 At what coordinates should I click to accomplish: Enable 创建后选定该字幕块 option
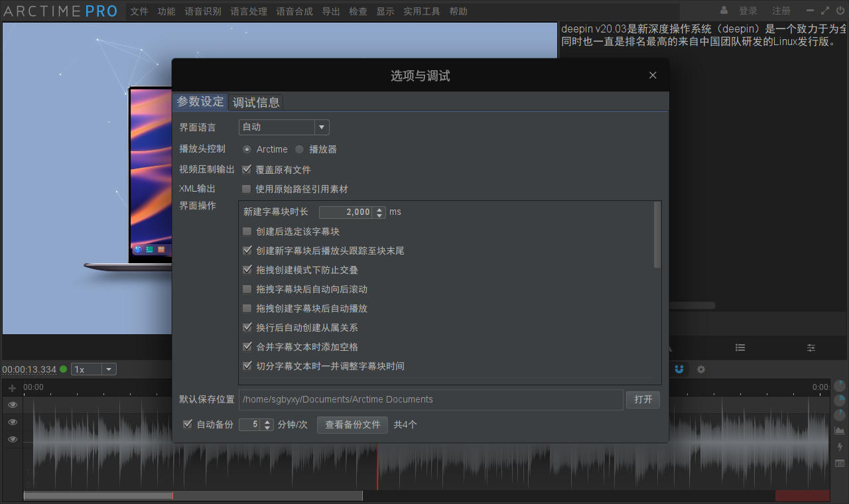coord(247,231)
